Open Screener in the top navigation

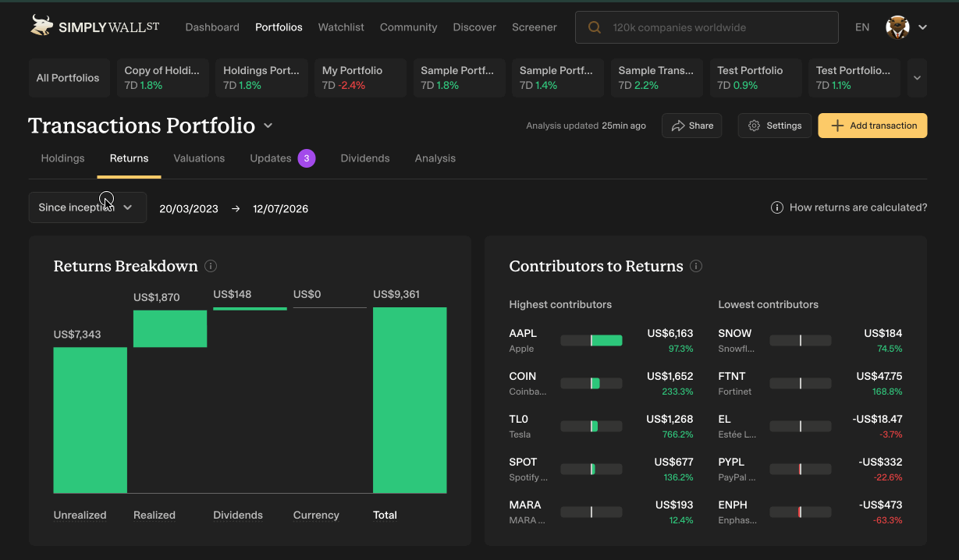pyautogui.click(x=535, y=27)
